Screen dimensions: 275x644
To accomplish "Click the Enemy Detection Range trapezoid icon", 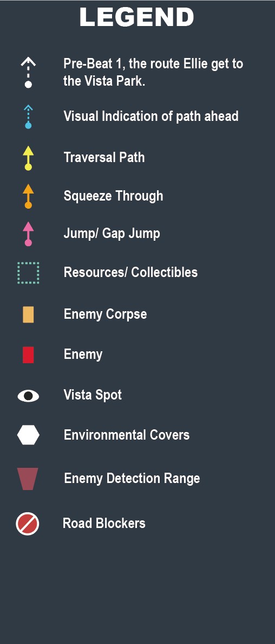I will pyautogui.click(x=28, y=479).
